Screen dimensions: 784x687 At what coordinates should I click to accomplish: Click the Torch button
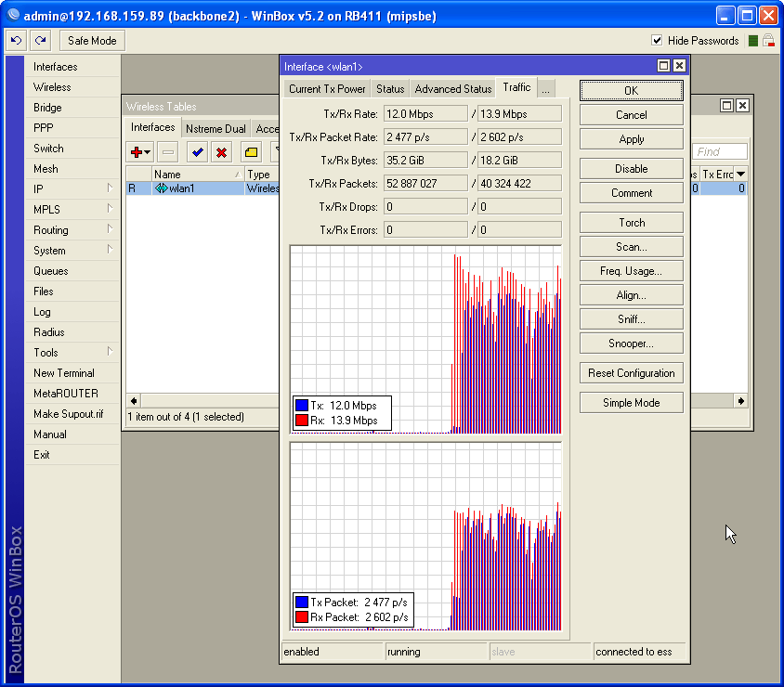[631, 222]
